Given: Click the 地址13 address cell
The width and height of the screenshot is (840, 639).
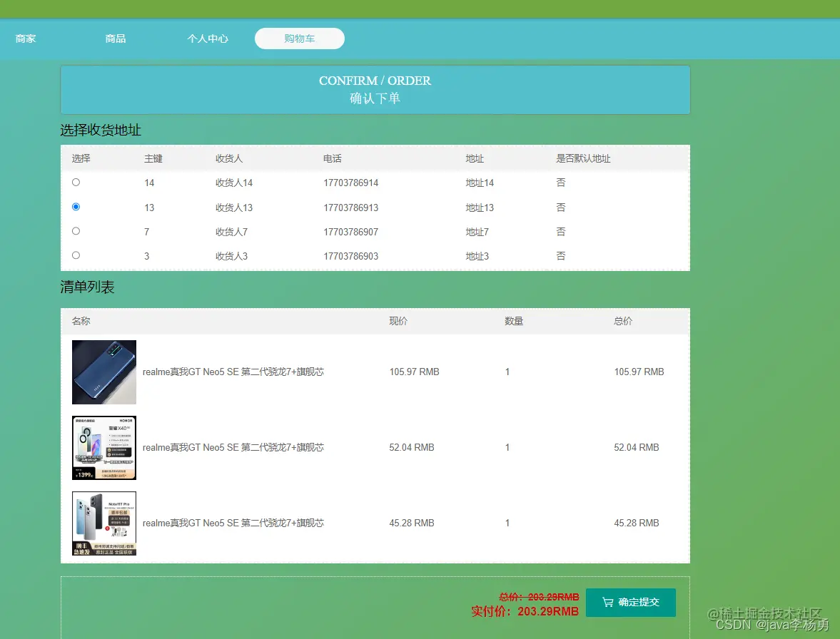Looking at the screenshot, I should [x=480, y=208].
